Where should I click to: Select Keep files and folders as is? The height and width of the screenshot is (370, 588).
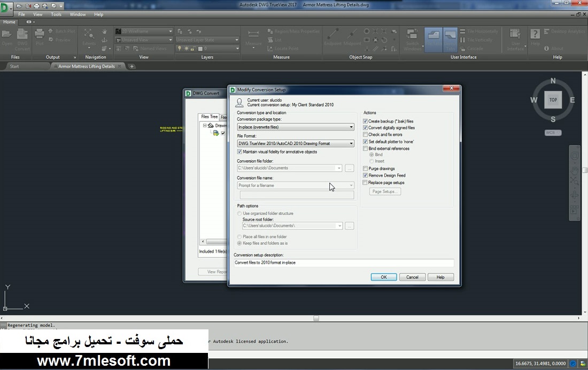pos(239,243)
